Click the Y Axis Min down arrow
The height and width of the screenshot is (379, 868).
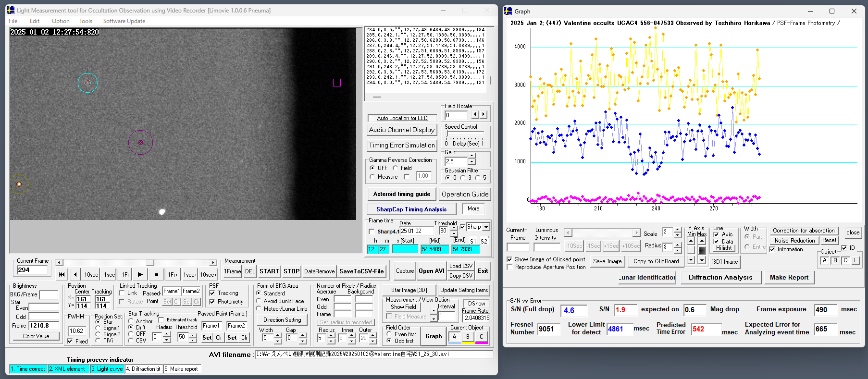[x=691, y=260]
